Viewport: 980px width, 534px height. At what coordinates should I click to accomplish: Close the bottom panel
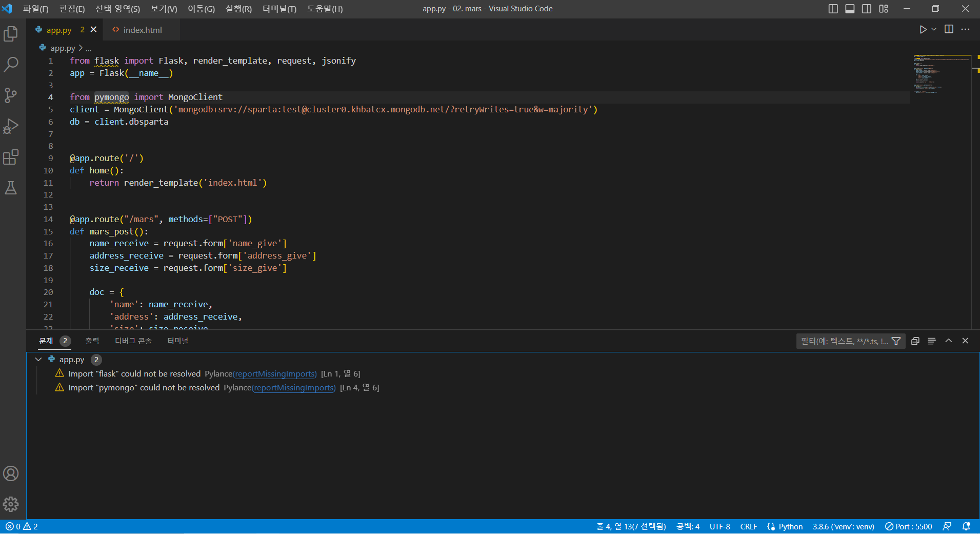(x=965, y=341)
